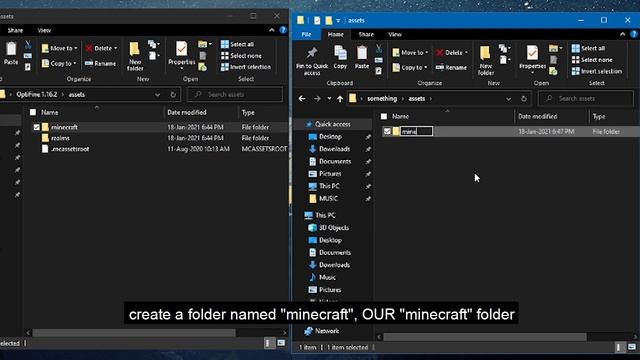Expand address history dropdown in left window
The width and height of the screenshot is (640, 360).
click(x=158, y=94)
